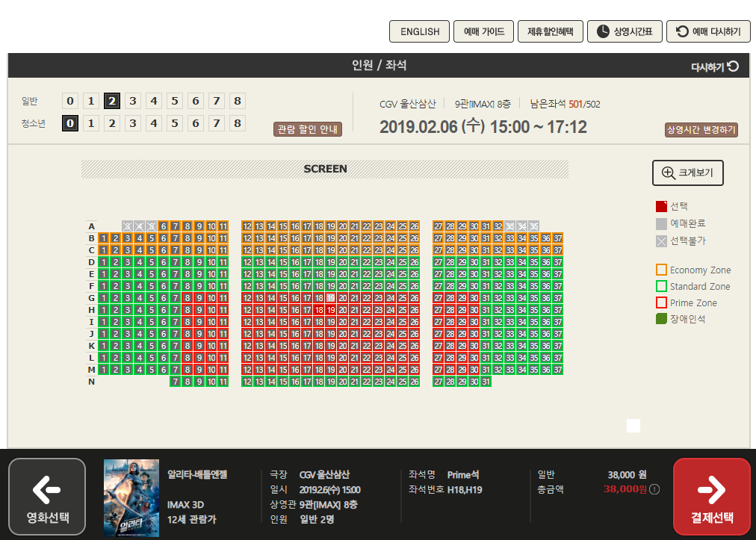This screenshot has height=540, width=756.
Task: Click the ENGLISH language button
Action: [x=420, y=31]
